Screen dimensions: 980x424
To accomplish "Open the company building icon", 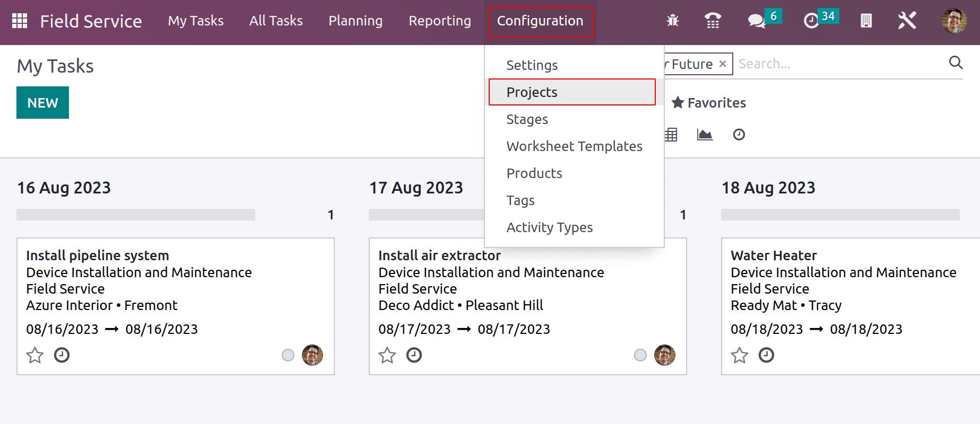I will 866,21.
